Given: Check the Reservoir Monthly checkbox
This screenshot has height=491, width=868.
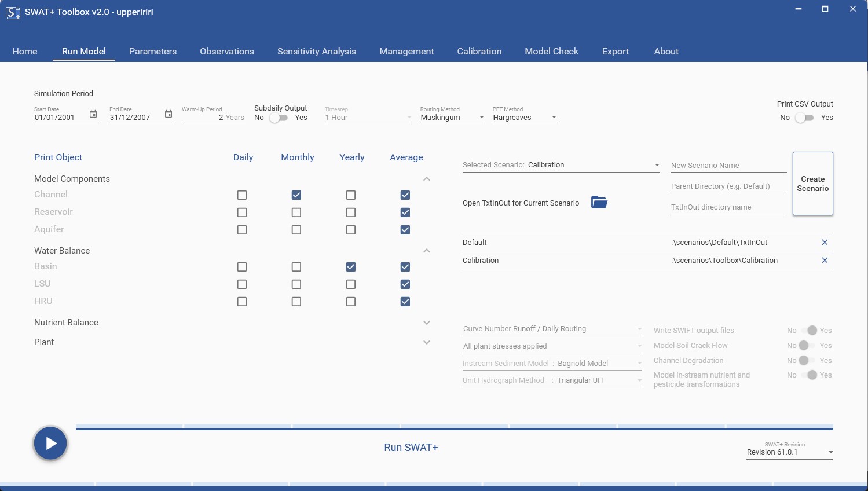Looking at the screenshot, I should (x=296, y=212).
